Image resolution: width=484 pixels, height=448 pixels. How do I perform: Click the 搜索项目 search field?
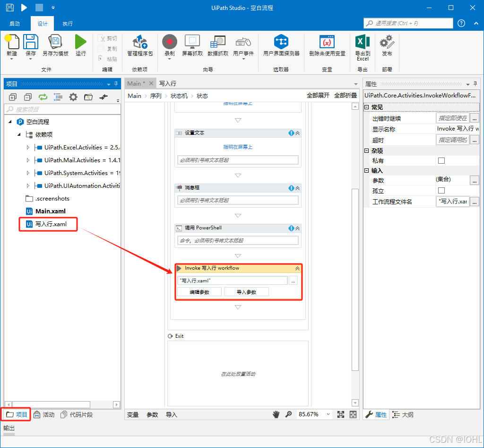[62, 109]
